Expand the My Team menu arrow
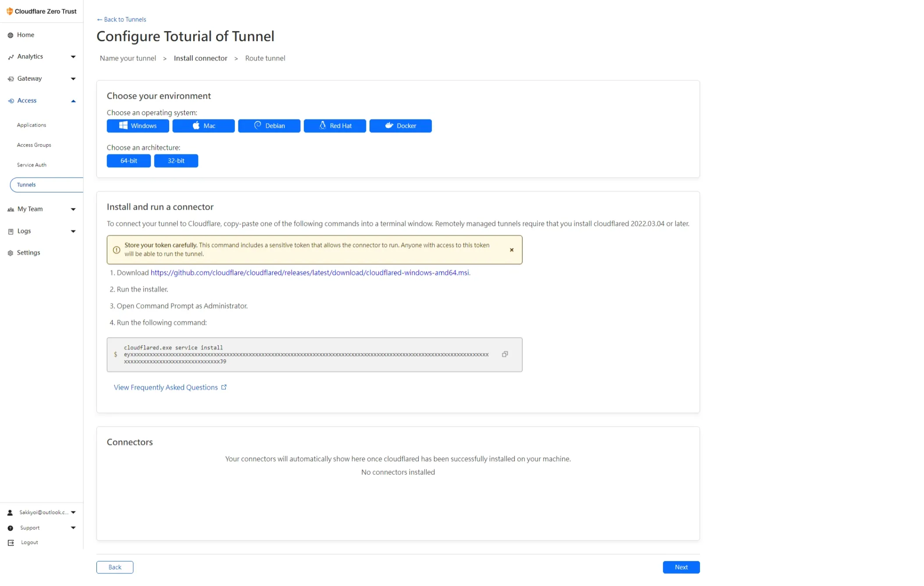Viewport: 924px width, 586px height. (73, 209)
